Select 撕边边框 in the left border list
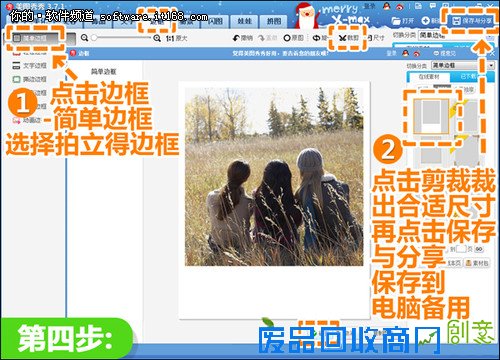Screen dimensions: 500x360 click(x=29, y=79)
